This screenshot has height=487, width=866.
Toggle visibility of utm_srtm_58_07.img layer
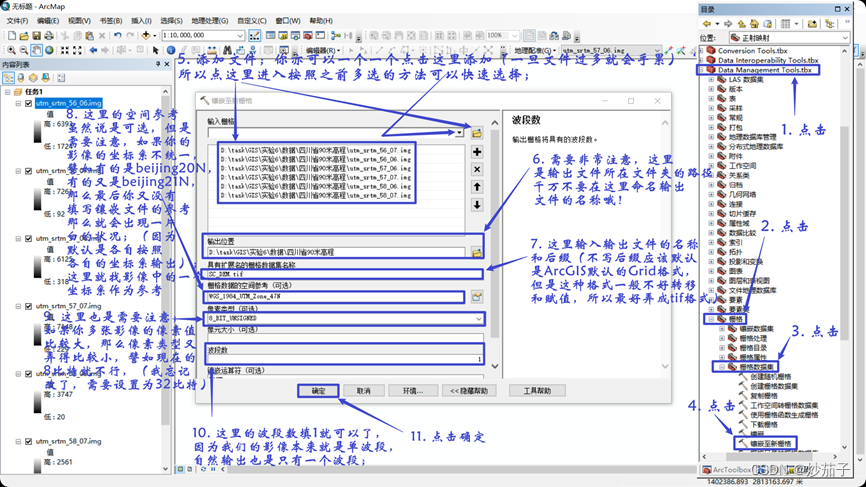tap(29, 442)
